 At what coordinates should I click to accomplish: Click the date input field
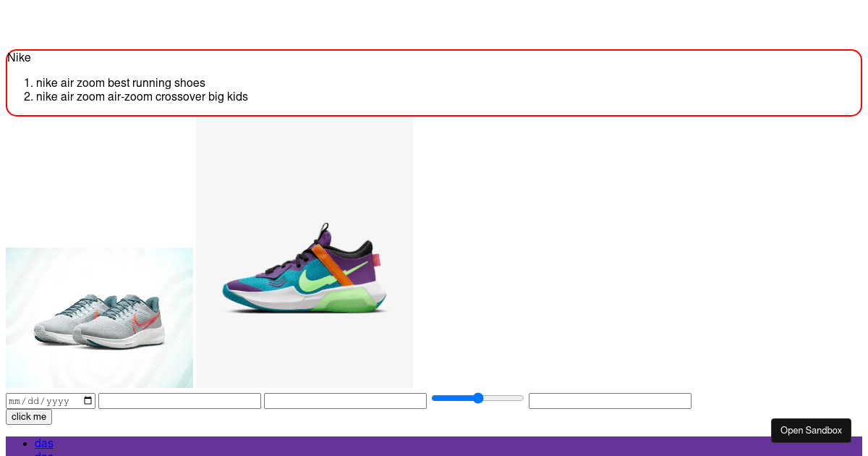point(51,401)
